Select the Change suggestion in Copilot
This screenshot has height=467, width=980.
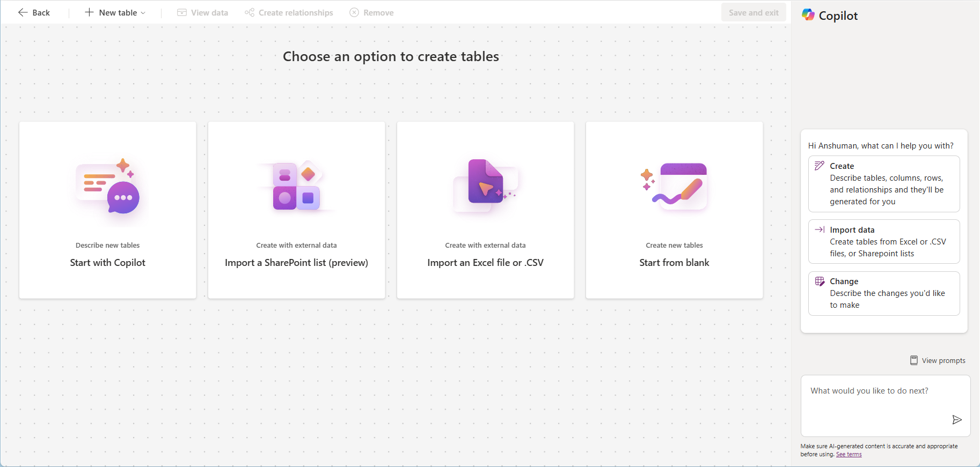[884, 293]
